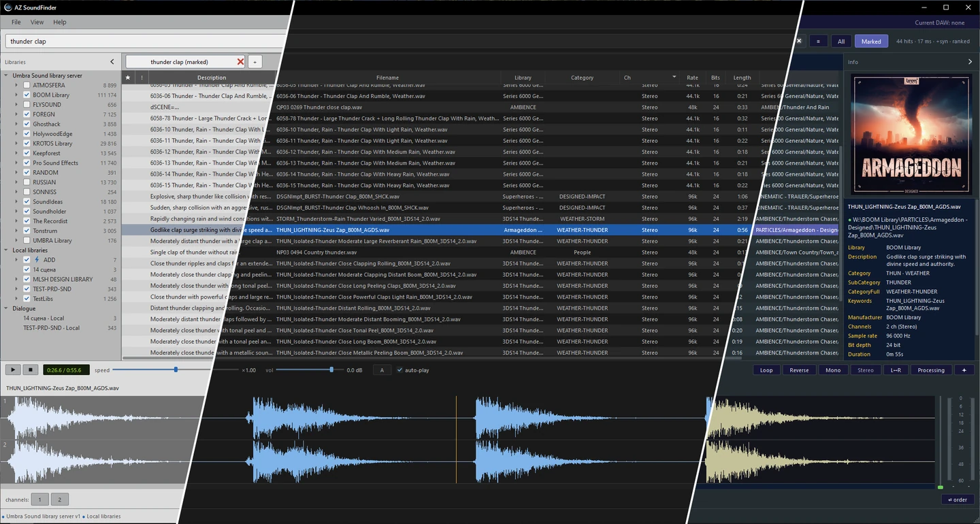The image size is (980, 524).
Task: Close the 'thunder clap (marked)' tab with the red X
Action: pos(240,62)
